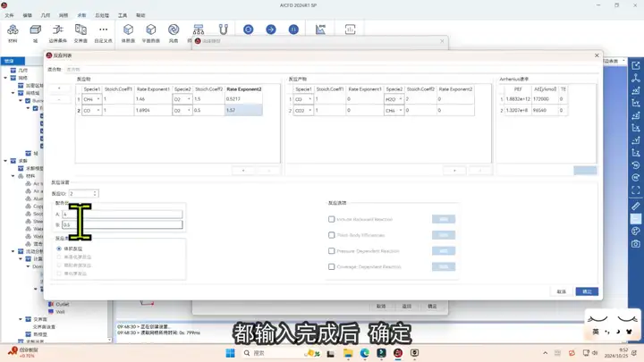Open the 网格 menu
This screenshot has height=362, width=644.
click(x=64, y=15)
